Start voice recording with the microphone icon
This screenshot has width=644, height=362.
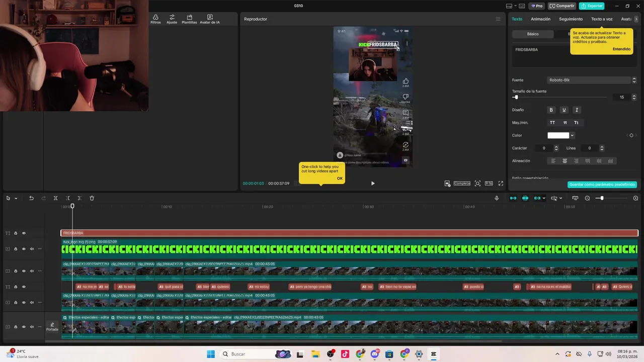[x=497, y=198]
